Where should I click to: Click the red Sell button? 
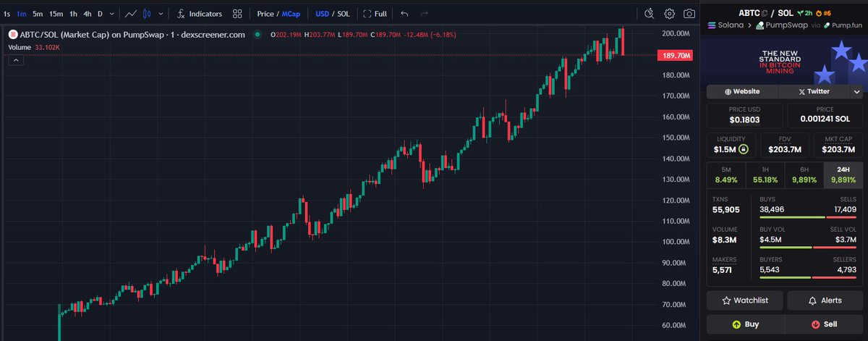pyautogui.click(x=825, y=324)
